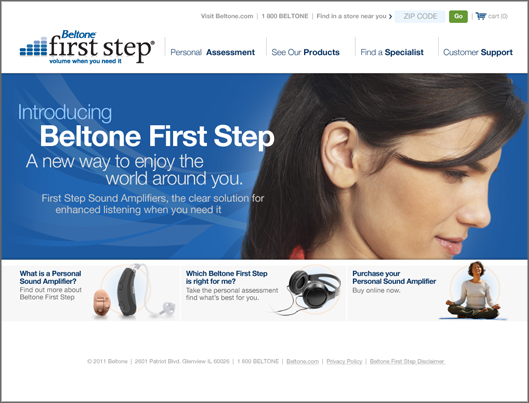Follow the Visit Beltone.com link

click(x=227, y=16)
